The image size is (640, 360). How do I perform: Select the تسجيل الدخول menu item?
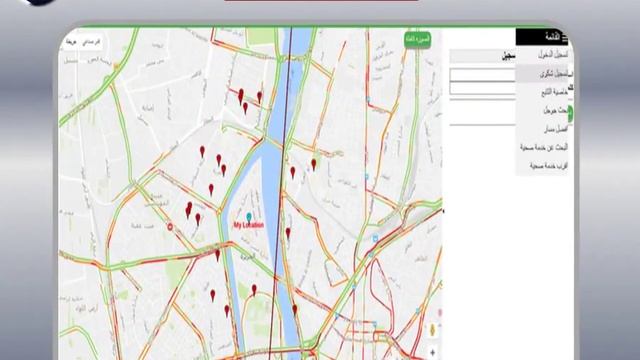coord(553,55)
